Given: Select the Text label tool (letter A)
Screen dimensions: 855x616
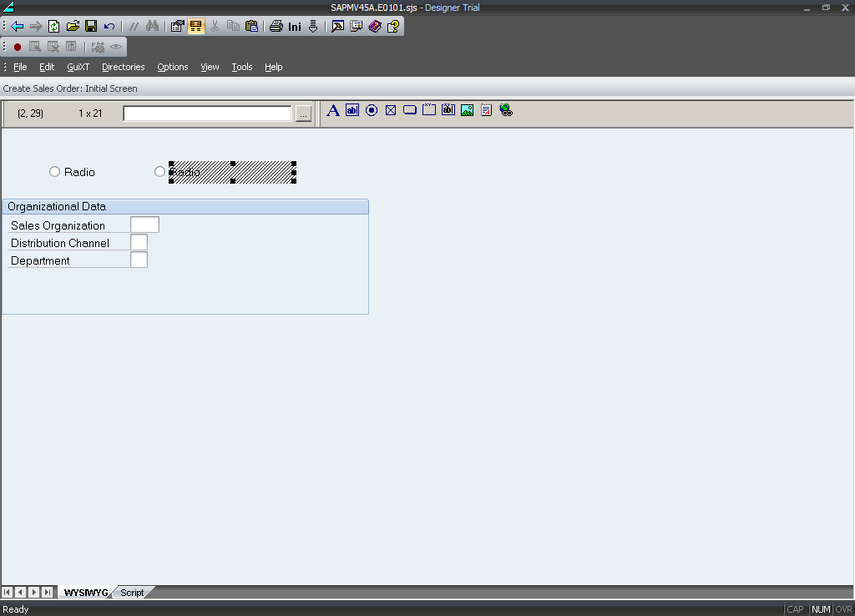Looking at the screenshot, I should point(333,110).
